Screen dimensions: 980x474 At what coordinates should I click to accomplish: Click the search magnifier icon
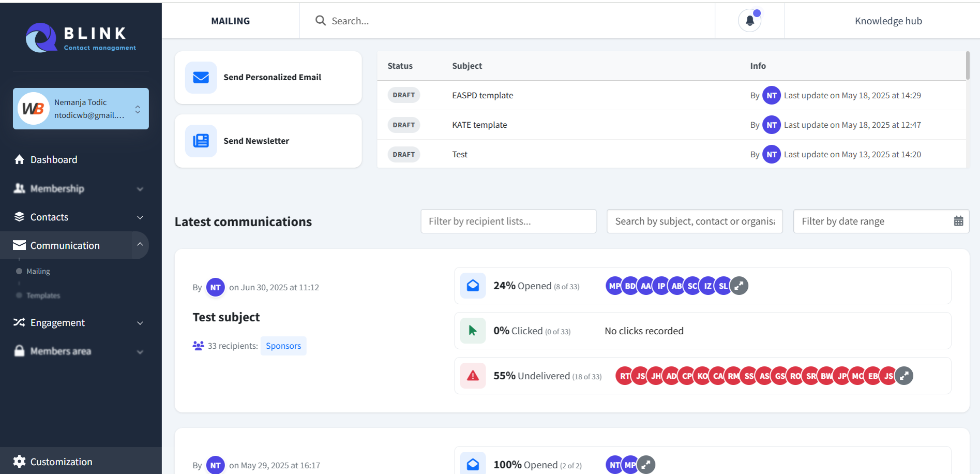point(321,20)
